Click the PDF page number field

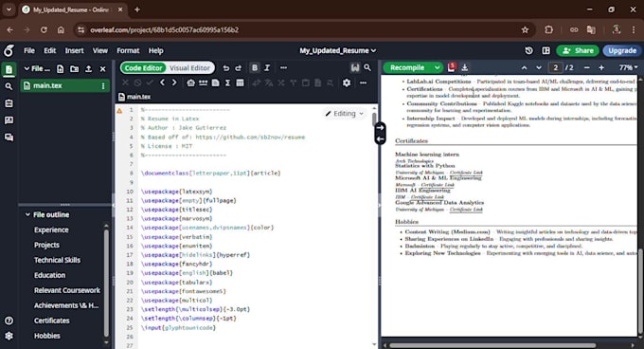pos(556,67)
